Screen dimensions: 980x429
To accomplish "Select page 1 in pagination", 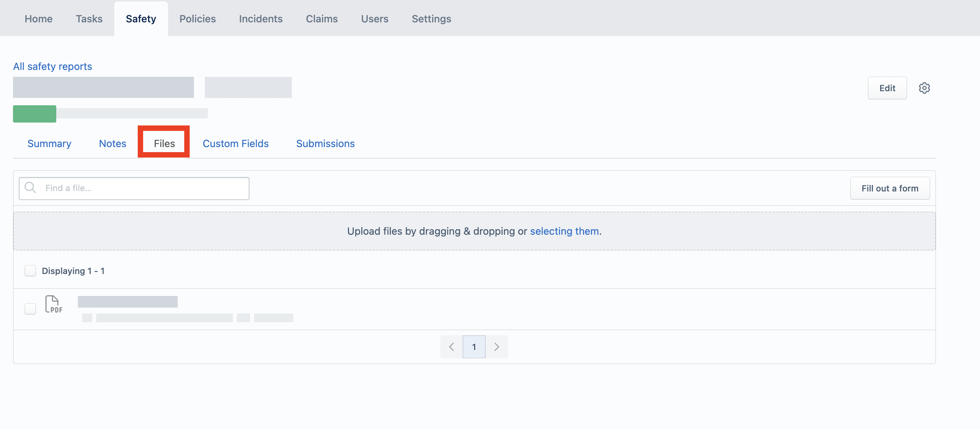I will (x=474, y=347).
